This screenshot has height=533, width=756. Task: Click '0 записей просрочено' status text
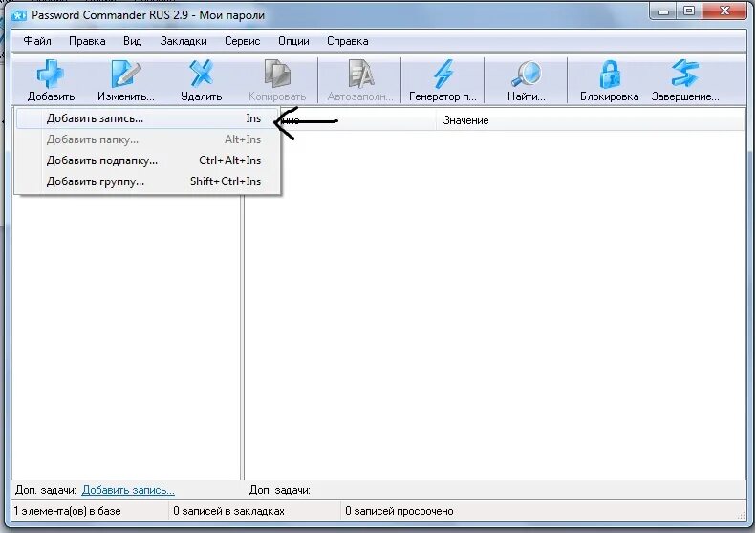tap(400, 511)
